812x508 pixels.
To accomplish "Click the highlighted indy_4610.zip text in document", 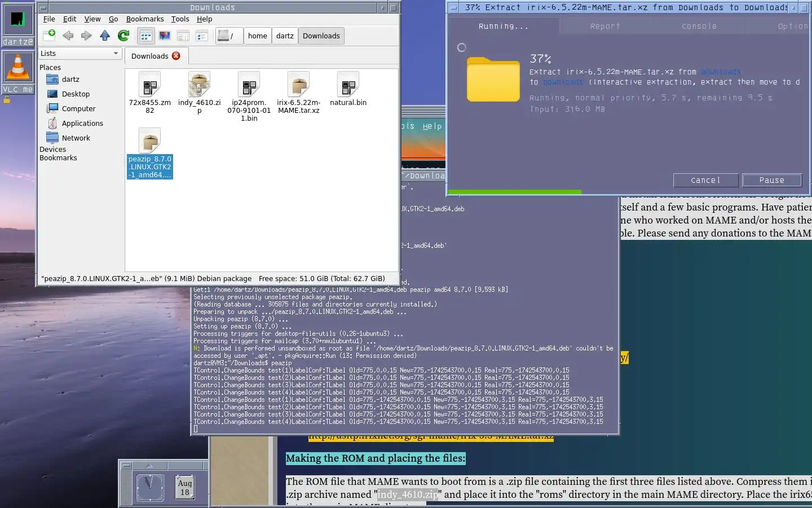I will [408, 494].
